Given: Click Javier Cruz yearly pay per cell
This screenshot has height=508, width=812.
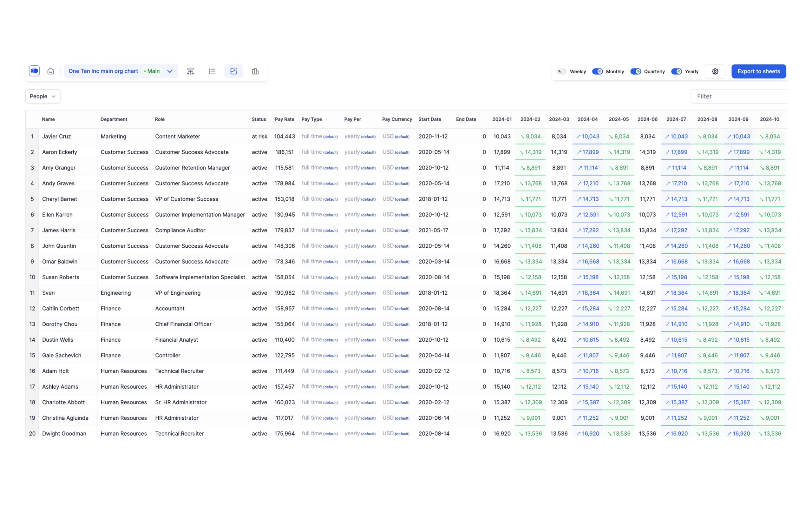Looking at the screenshot, I should tap(360, 137).
